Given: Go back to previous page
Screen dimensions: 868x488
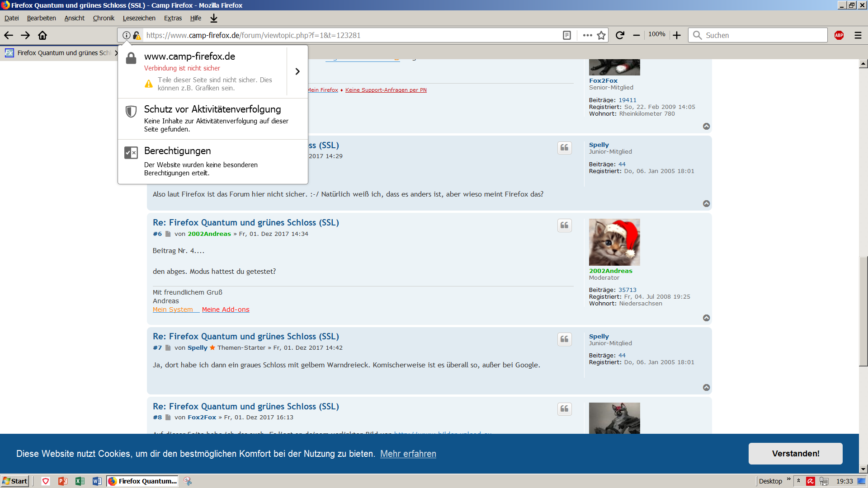Looking at the screenshot, I should point(9,35).
